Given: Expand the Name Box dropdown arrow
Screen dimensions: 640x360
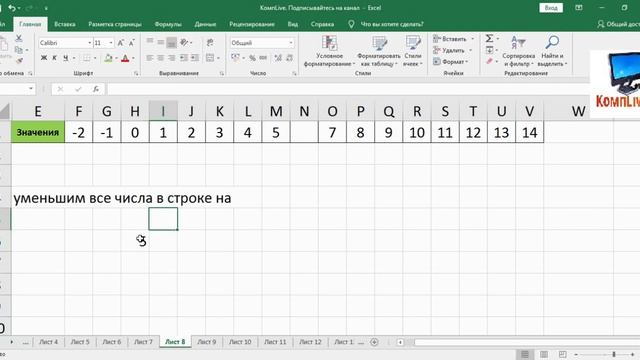Looking at the screenshot, I should pyautogui.click(x=31, y=89).
